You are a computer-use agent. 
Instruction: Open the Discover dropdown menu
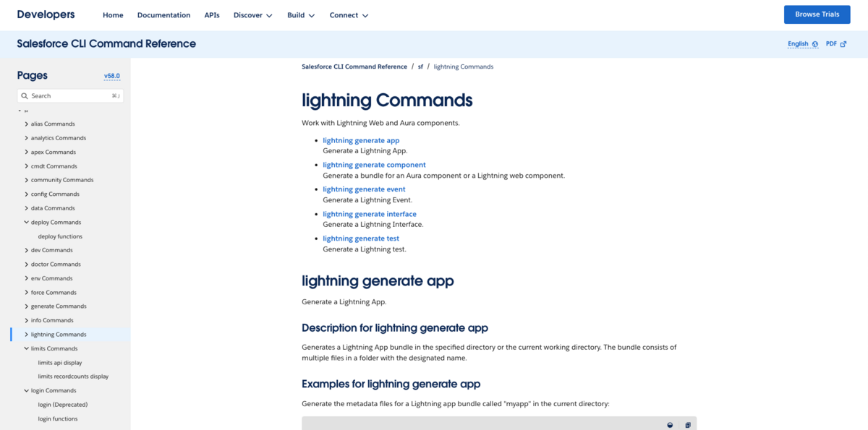(252, 15)
